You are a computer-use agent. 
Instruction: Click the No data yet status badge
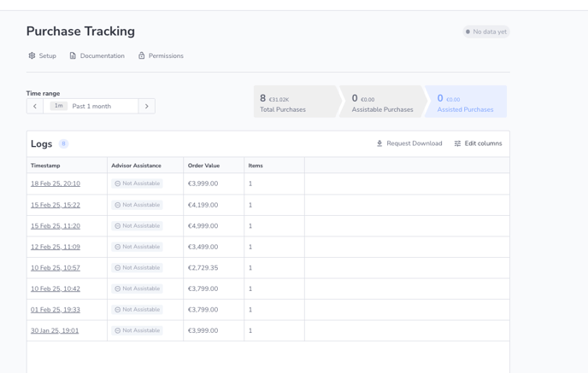click(486, 32)
